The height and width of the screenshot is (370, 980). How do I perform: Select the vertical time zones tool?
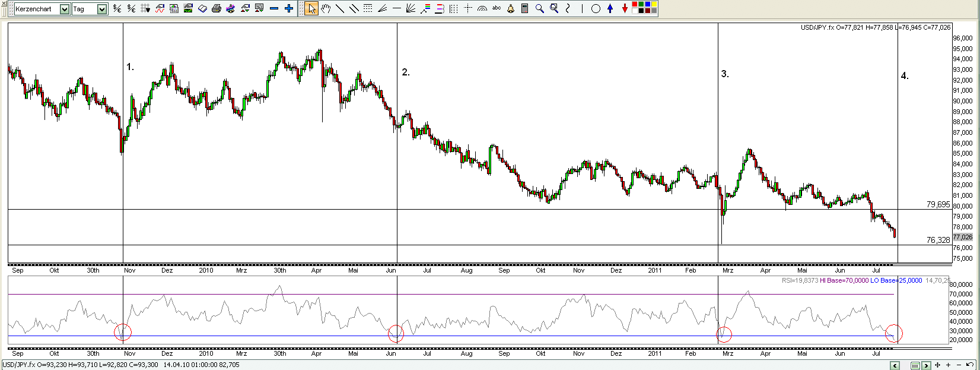(454, 8)
